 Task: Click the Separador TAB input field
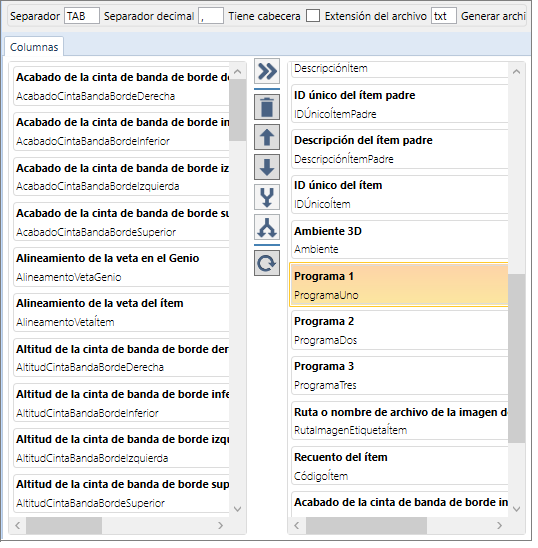click(x=83, y=16)
